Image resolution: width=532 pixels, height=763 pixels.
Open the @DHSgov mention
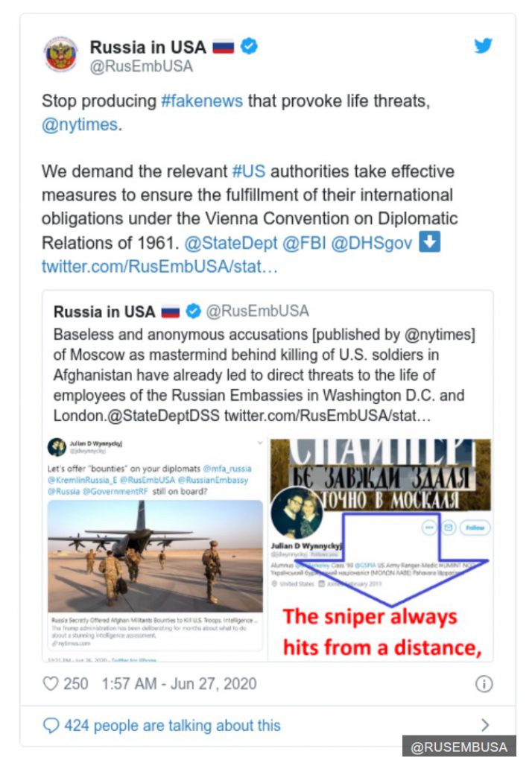point(372,243)
